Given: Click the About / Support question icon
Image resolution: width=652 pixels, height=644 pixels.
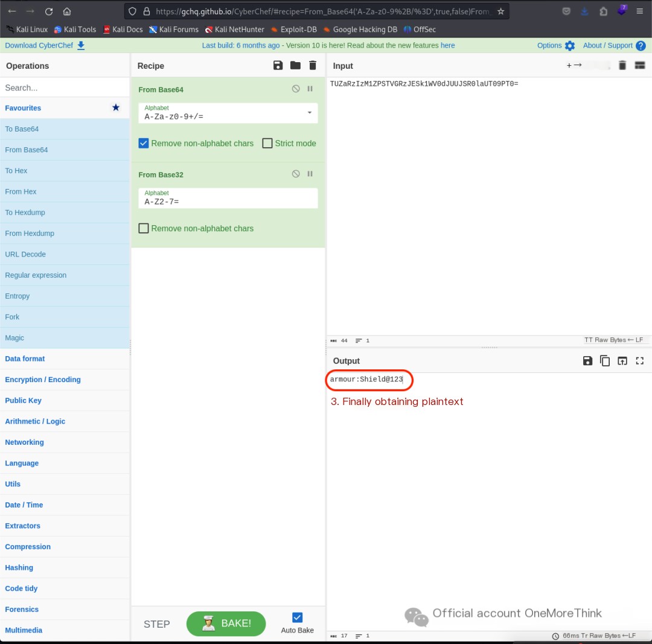Looking at the screenshot, I should click(641, 45).
